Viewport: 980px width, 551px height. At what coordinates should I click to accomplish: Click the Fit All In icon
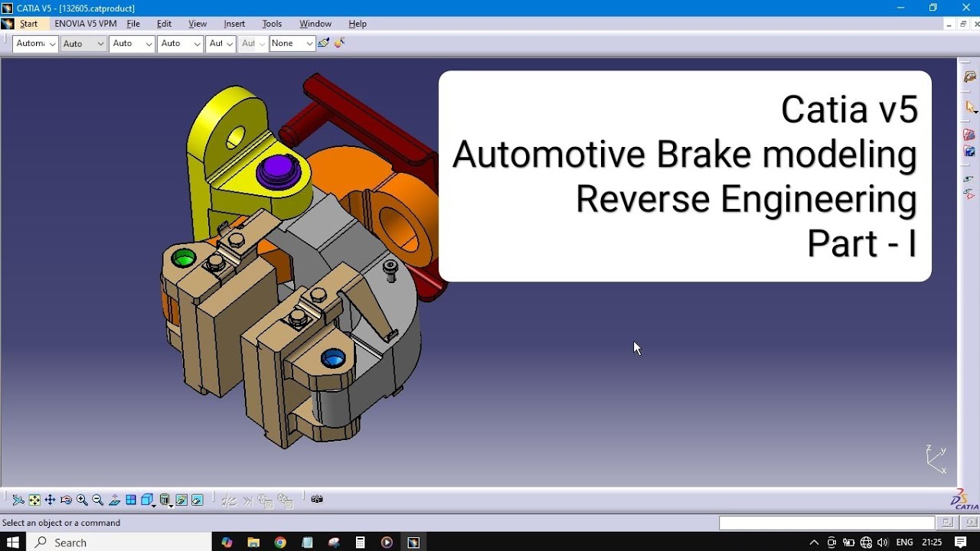pyautogui.click(x=34, y=500)
